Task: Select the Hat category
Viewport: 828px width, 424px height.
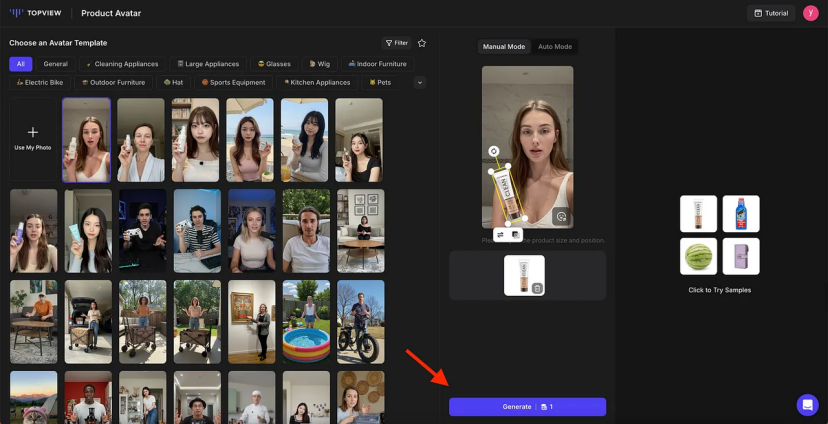Action: click(x=173, y=82)
